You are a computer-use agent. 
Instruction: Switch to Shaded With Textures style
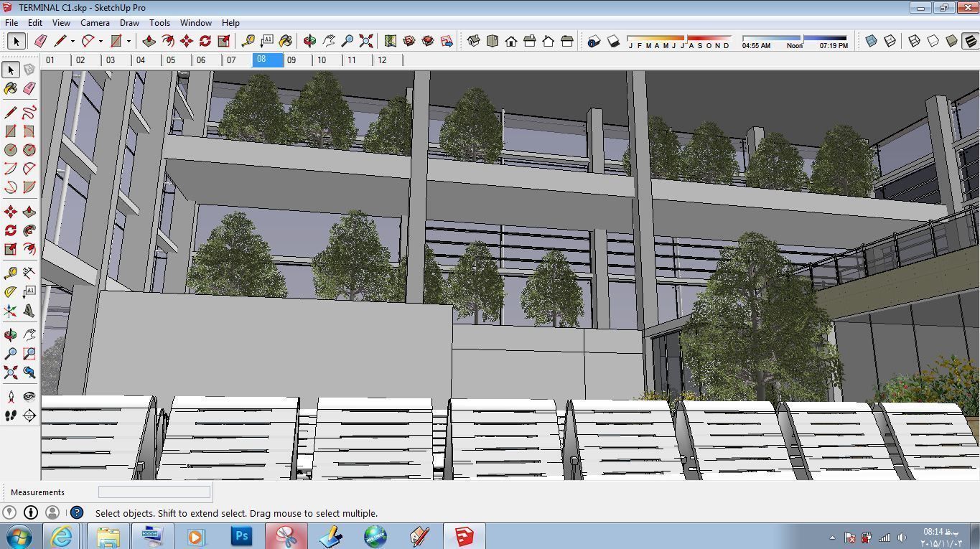pos(970,41)
